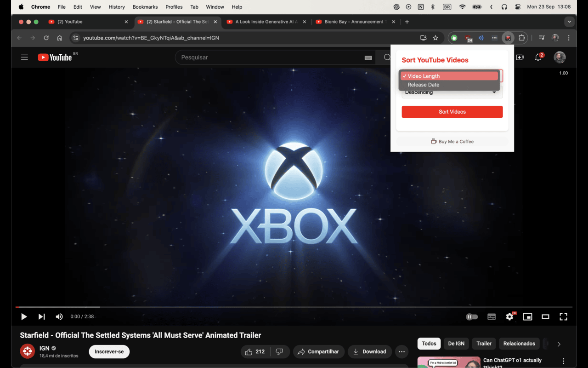Choose Release Date in sort dropdown
Image resolution: width=588 pixels, height=368 pixels.
[x=449, y=85]
